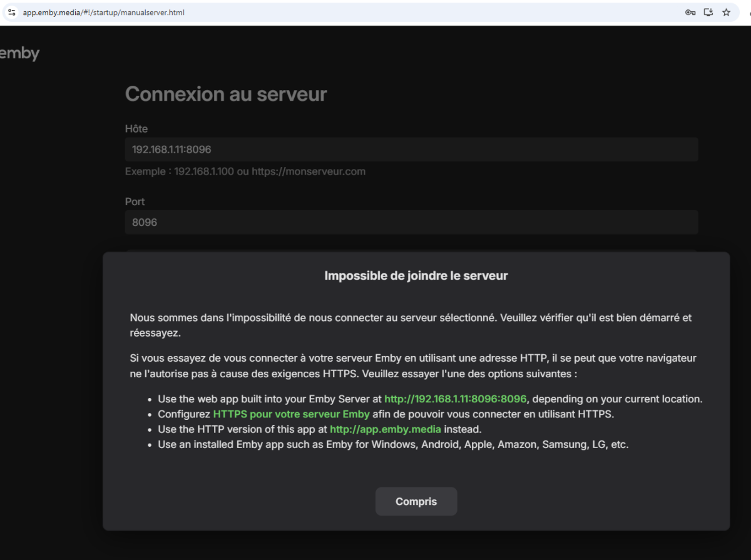This screenshot has height=560, width=751.
Task: Click the Emby logo
Action: 19,54
